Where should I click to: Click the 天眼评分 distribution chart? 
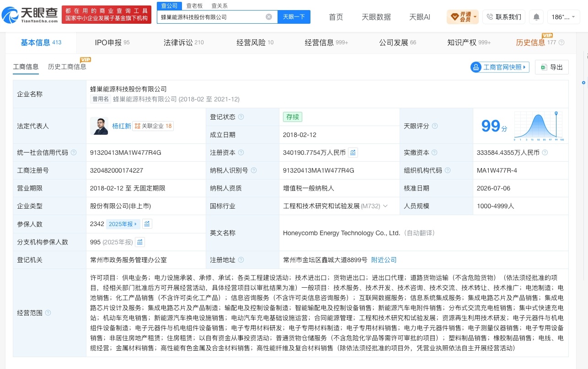538,126
